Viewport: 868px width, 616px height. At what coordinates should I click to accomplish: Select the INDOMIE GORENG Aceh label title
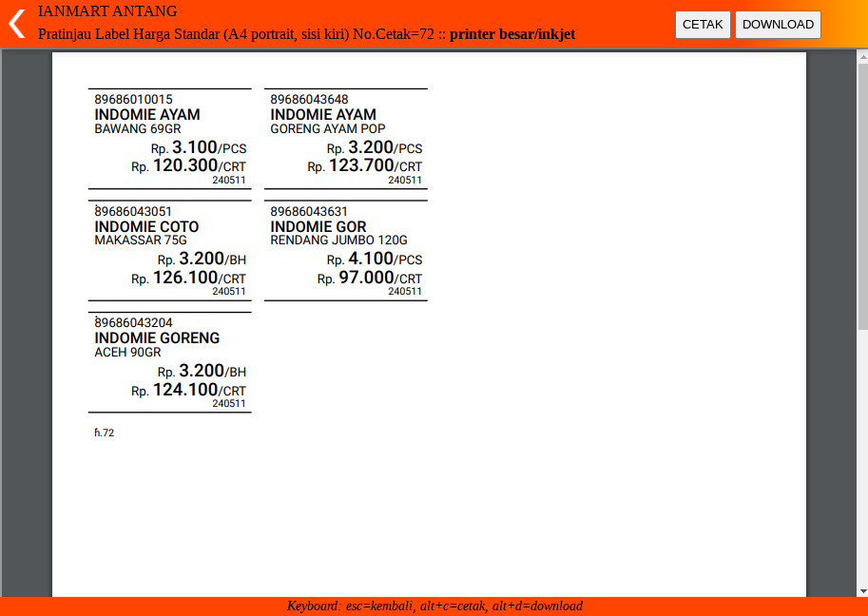(x=157, y=338)
